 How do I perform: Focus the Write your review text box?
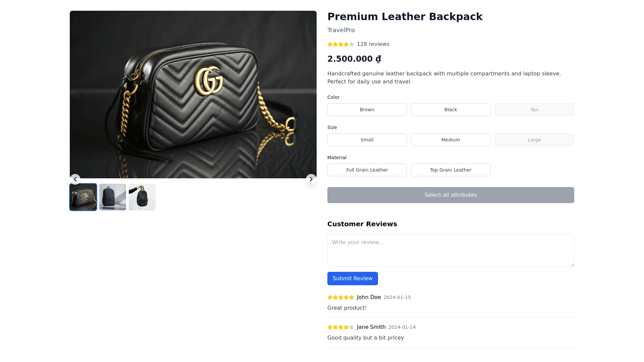[450, 250]
